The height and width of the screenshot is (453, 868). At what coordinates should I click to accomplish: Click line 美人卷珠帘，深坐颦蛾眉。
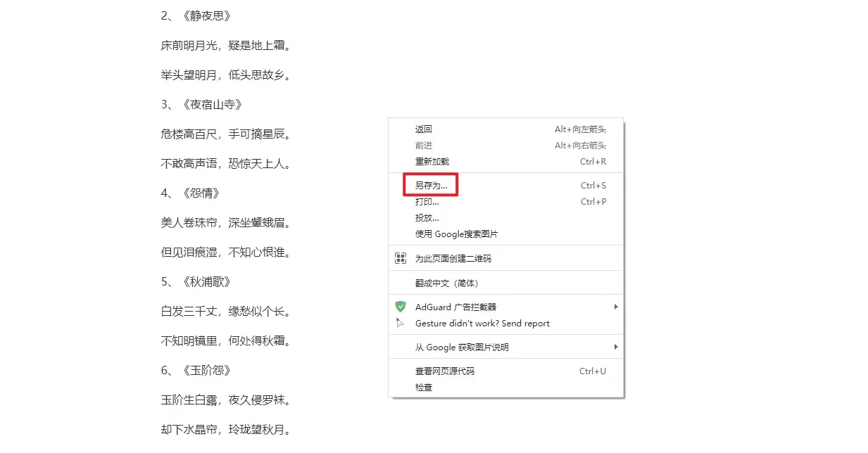point(226,223)
